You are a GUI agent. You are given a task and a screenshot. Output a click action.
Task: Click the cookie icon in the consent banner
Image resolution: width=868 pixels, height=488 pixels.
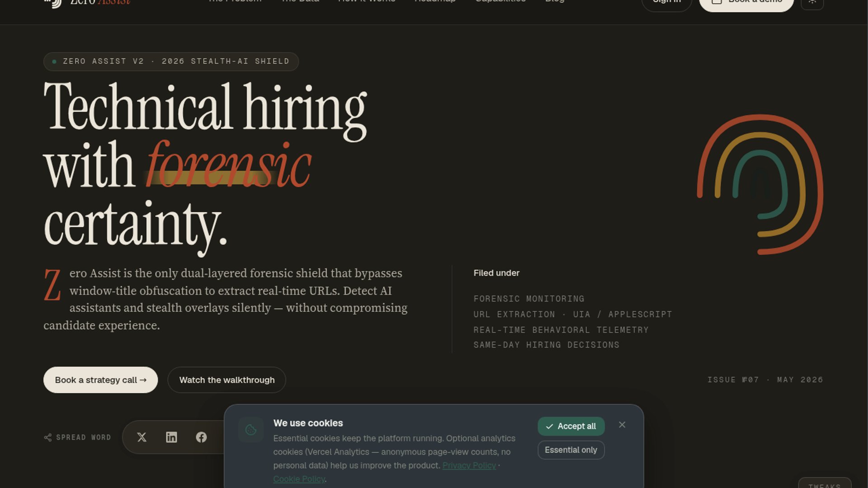pos(251,430)
